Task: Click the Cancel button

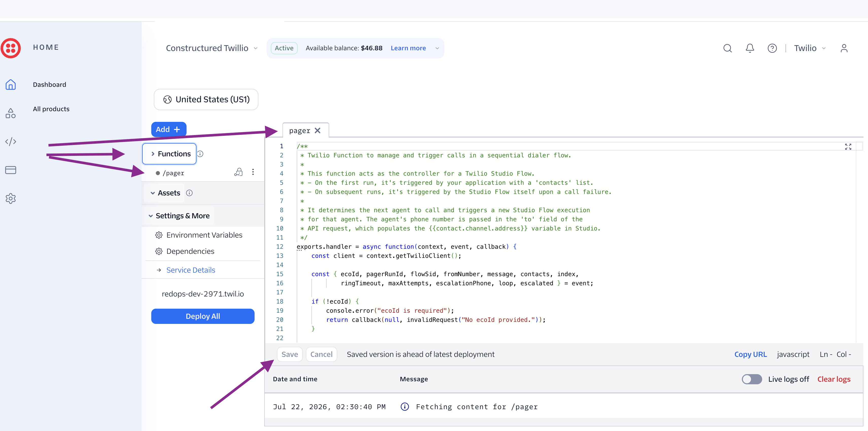Action: coord(322,354)
